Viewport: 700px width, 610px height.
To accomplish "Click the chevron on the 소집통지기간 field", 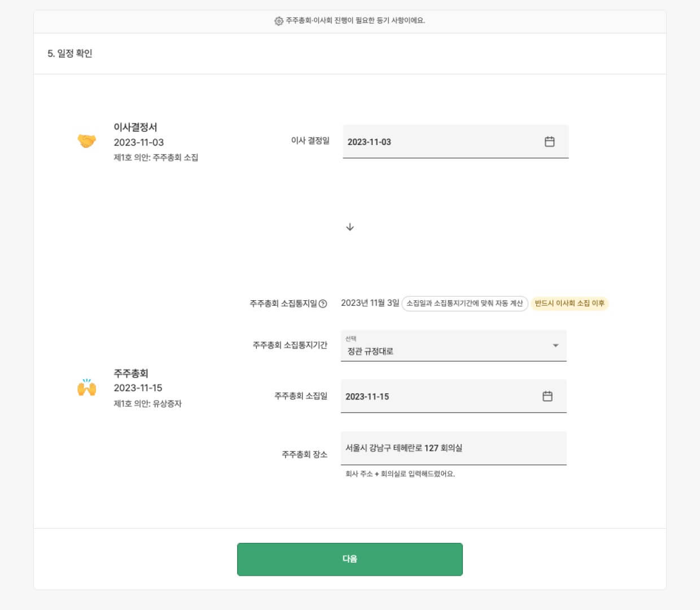I will (555, 345).
